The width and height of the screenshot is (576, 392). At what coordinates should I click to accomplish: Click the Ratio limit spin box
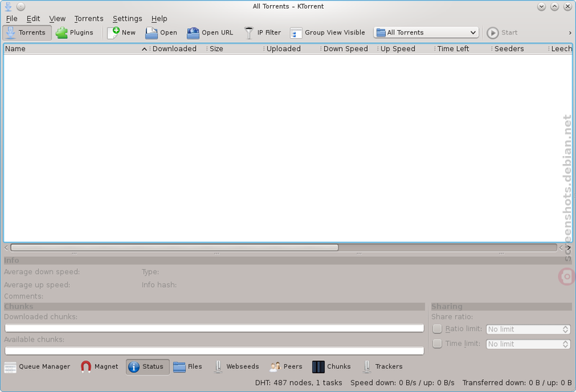[x=528, y=329]
